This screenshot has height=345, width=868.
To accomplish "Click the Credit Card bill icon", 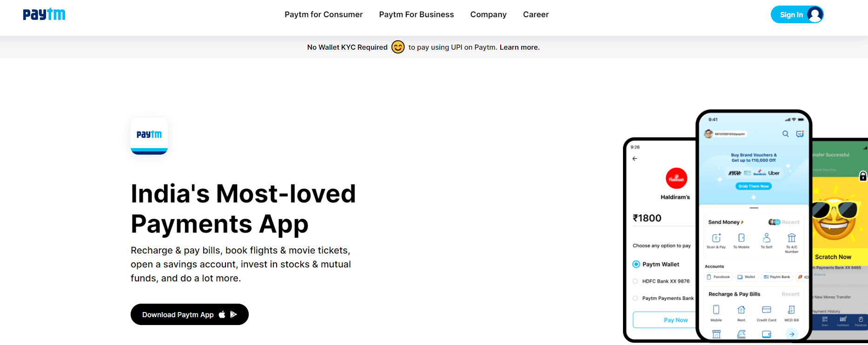I will pos(766,310).
